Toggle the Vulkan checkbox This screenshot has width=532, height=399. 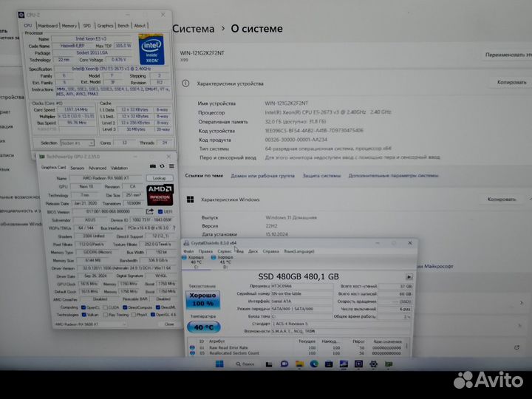pyautogui.click(x=83, y=315)
